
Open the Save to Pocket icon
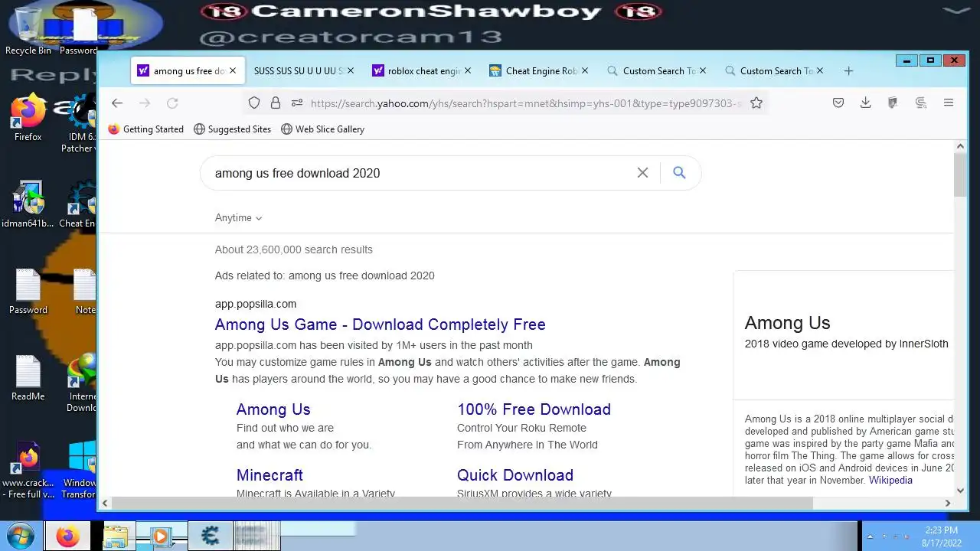pyautogui.click(x=838, y=103)
